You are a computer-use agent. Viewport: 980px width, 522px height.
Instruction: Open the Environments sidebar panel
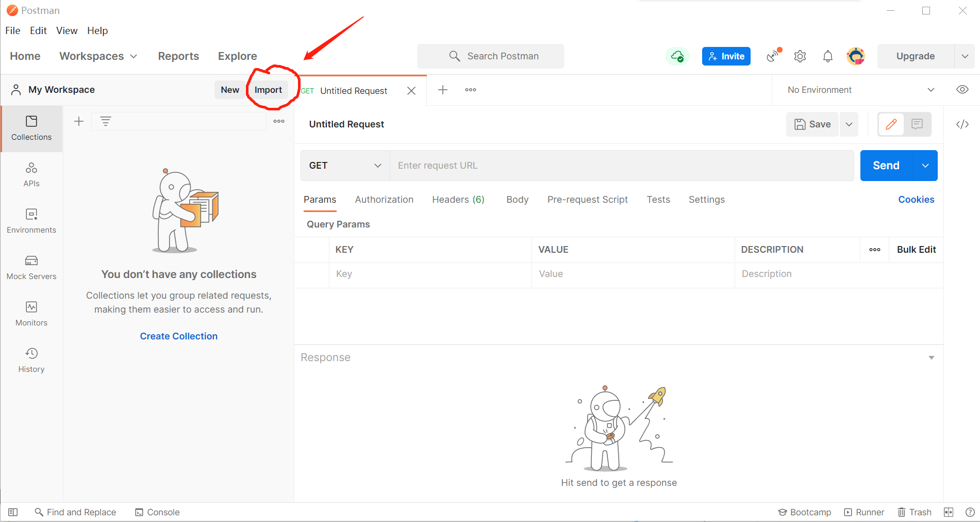point(31,221)
